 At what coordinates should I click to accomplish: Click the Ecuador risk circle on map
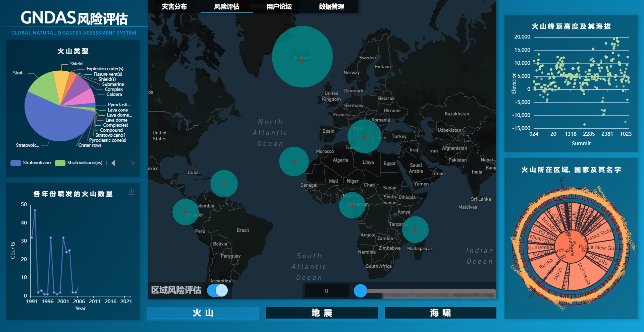click(x=185, y=212)
